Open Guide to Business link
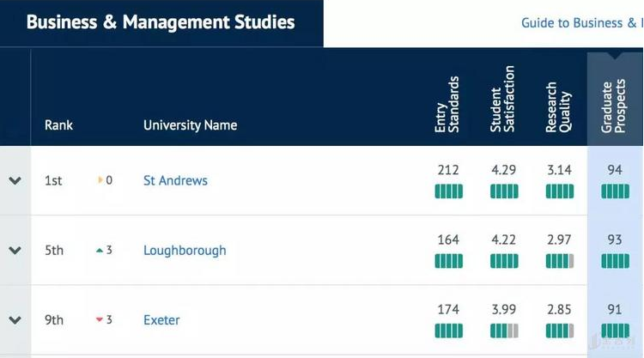 pos(581,23)
